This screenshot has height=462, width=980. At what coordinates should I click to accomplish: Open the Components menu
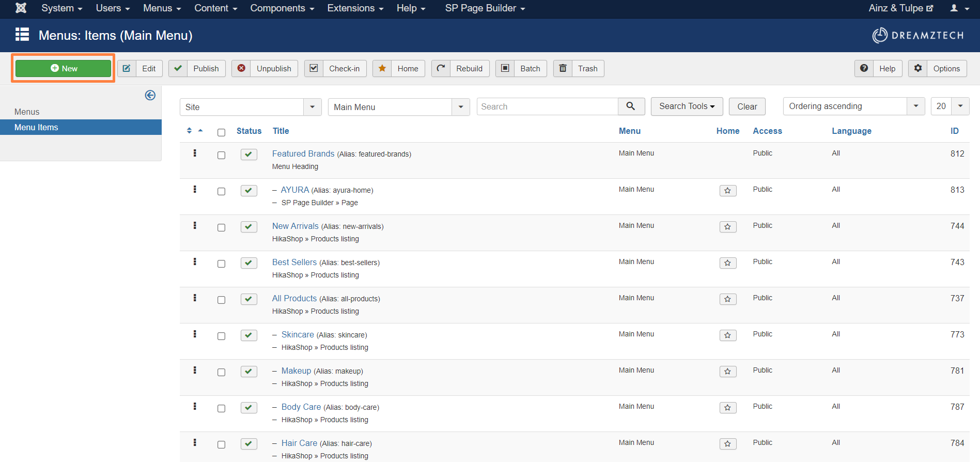point(282,8)
